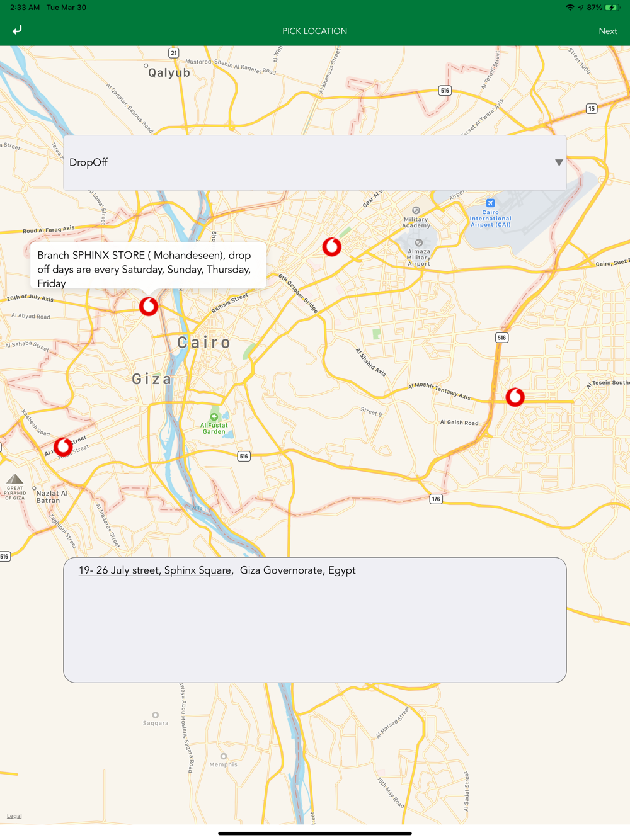Tap the Military Academy marker
The image size is (630, 840).
pyautogui.click(x=416, y=210)
